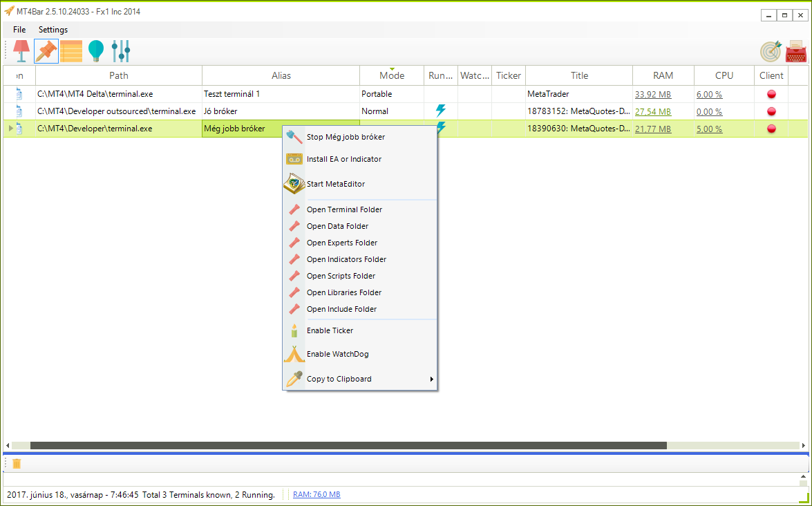
Task: Sort by the Alias column header
Action: click(x=281, y=75)
